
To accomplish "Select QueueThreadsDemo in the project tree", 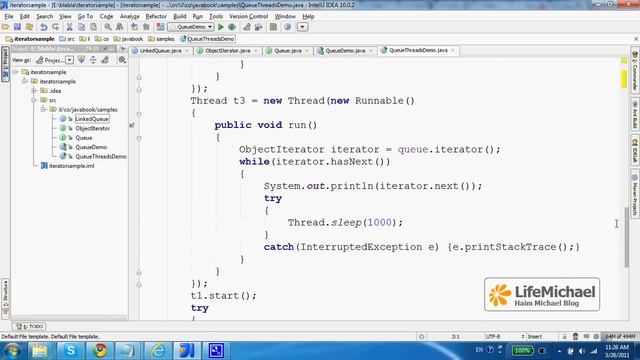I will pyautogui.click(x=101, y=156).
